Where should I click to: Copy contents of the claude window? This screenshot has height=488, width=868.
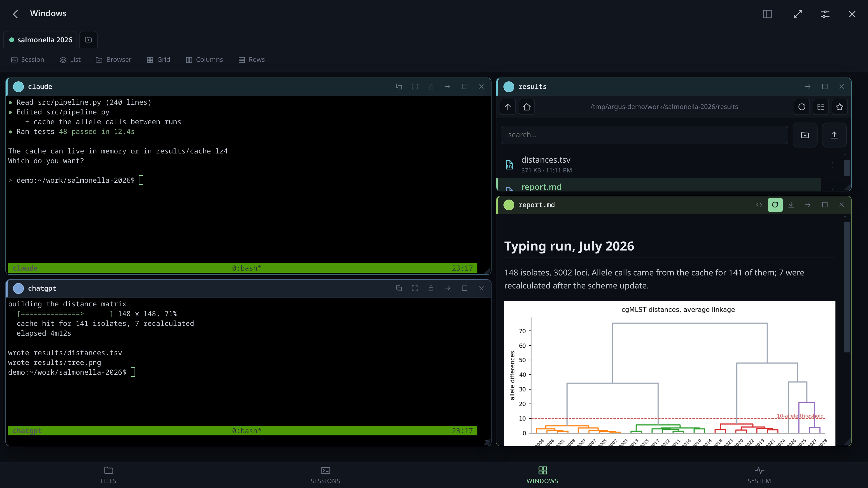coord(399,86)
